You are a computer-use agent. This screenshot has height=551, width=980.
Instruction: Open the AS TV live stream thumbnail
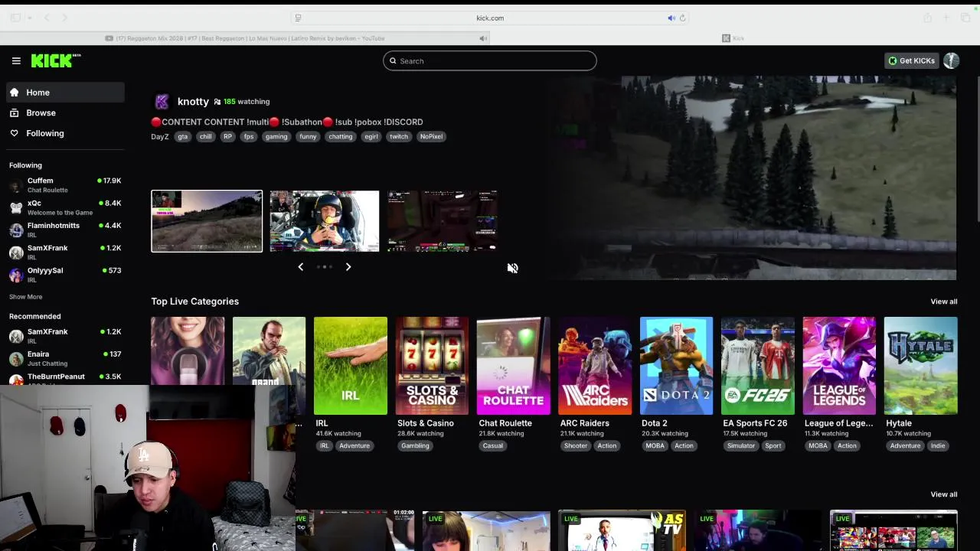point(622,531)
